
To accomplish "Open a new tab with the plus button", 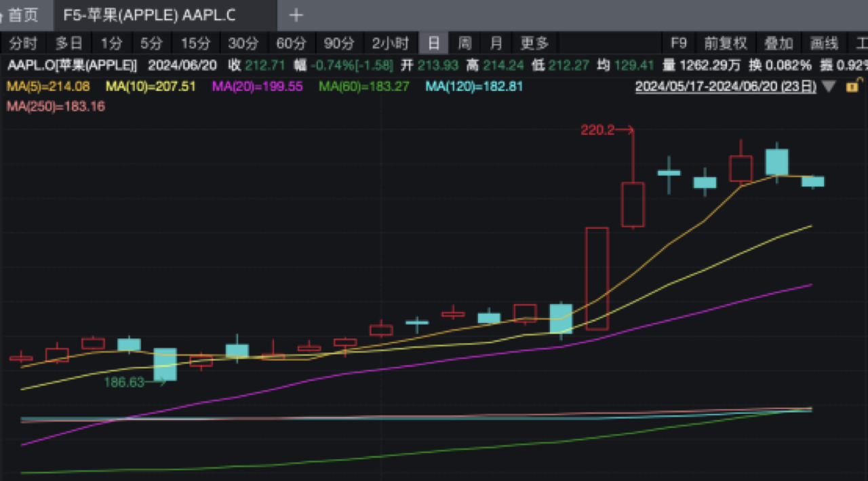I will coord(296,15).
